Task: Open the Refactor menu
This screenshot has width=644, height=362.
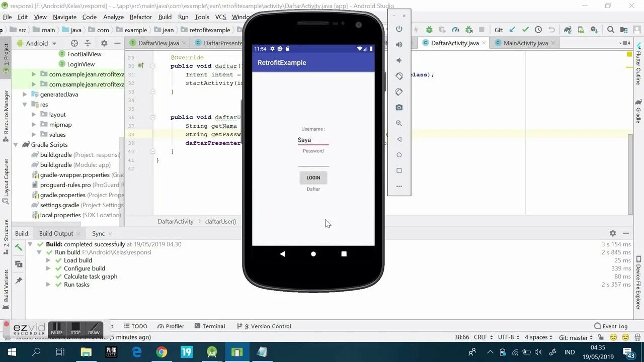Action: [141, 17]
